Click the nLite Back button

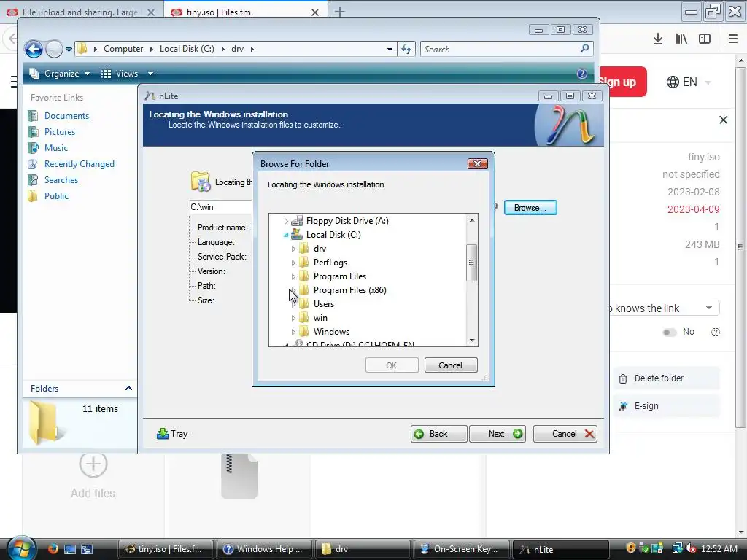[438, 434]
